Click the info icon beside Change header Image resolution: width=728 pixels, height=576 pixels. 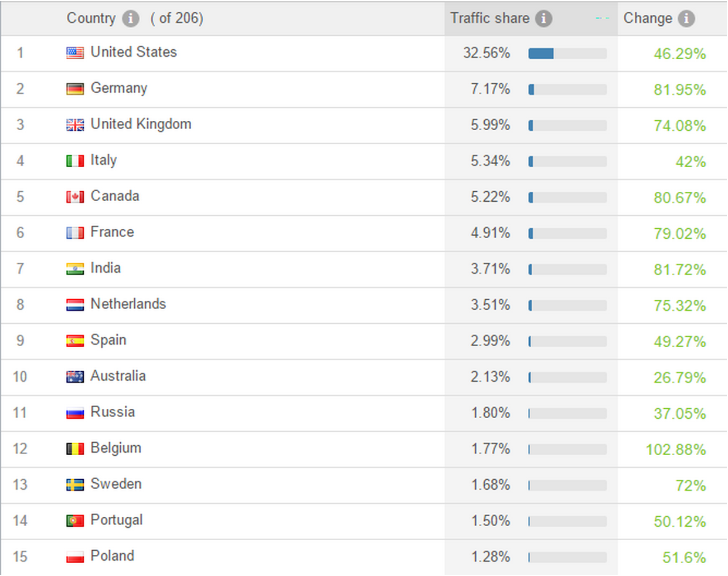(x=686, y=19)
